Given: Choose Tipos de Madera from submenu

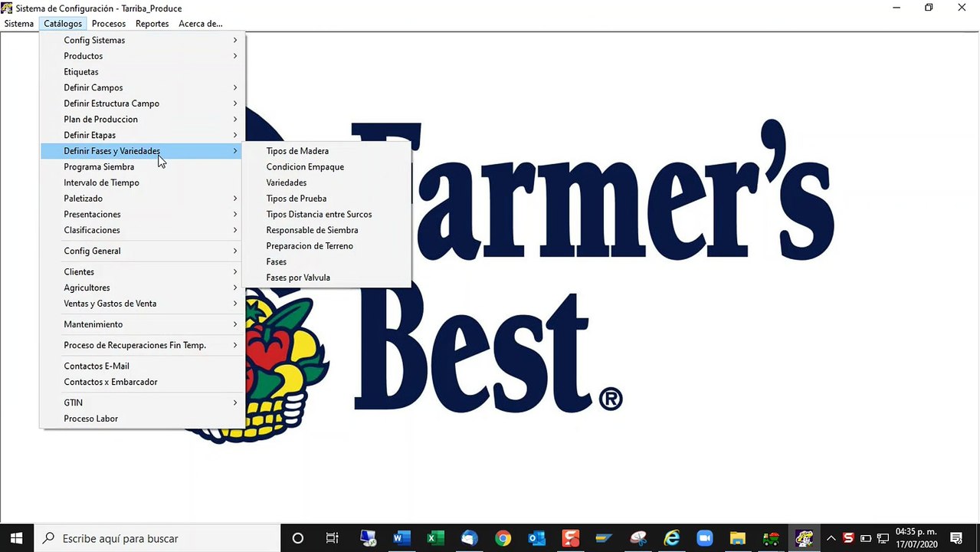Looking at the screenshot, I should click(x=327, y=151).
